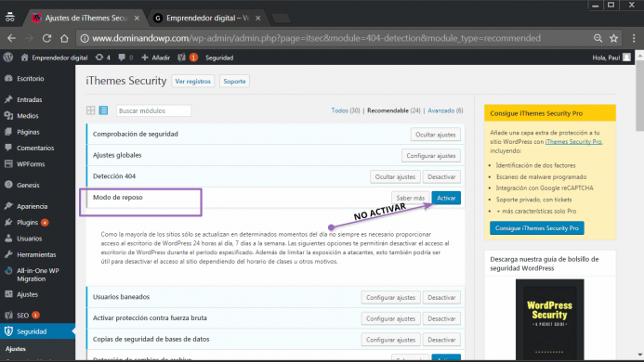This screenshot has width=644, height=362.
Task: Open All-in-One WP Migration menu
Action: click(37, 275)
